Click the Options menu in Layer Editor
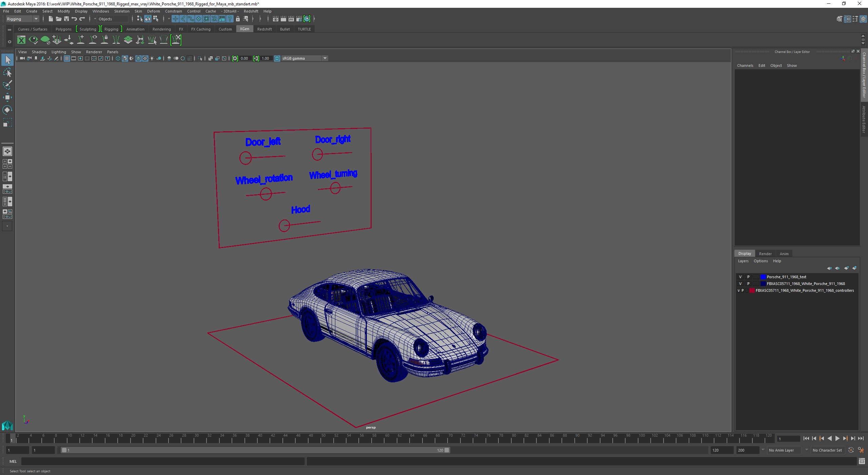 [761, 261]
